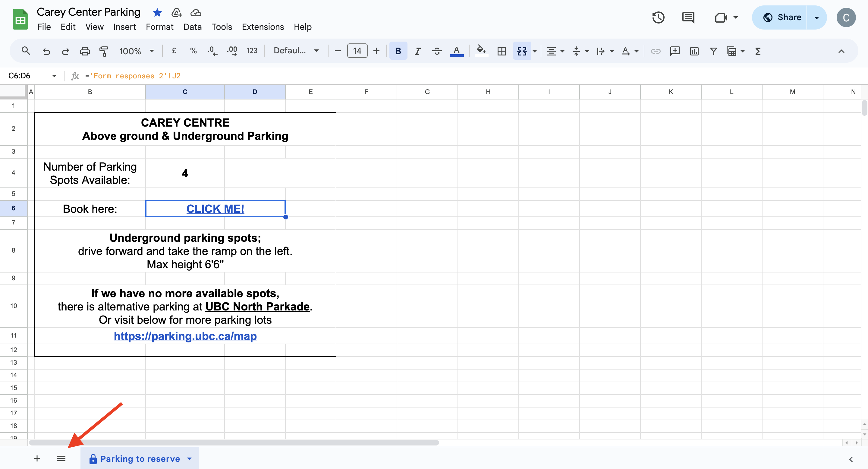Open Parking to reserve tab dropdown arrow

point(189,458)
